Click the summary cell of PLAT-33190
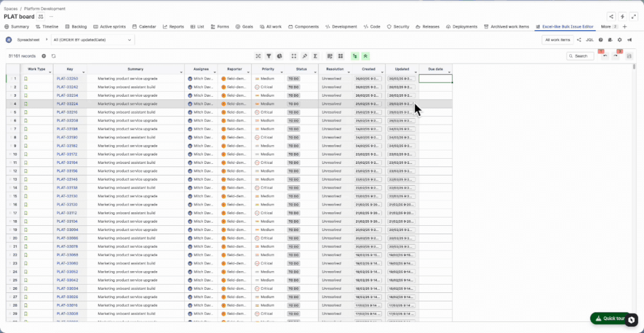This screenshot has height=333, width=644. coord(135,137)
